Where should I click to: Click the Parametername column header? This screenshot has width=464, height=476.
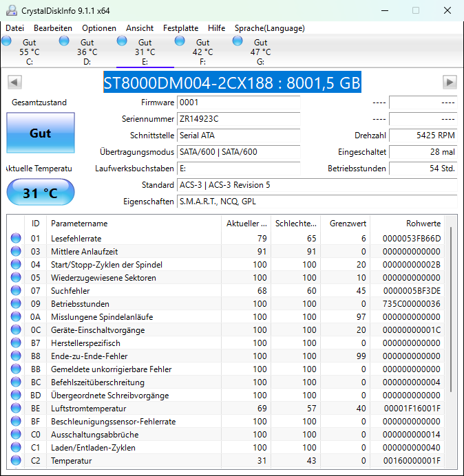[134, 224]
